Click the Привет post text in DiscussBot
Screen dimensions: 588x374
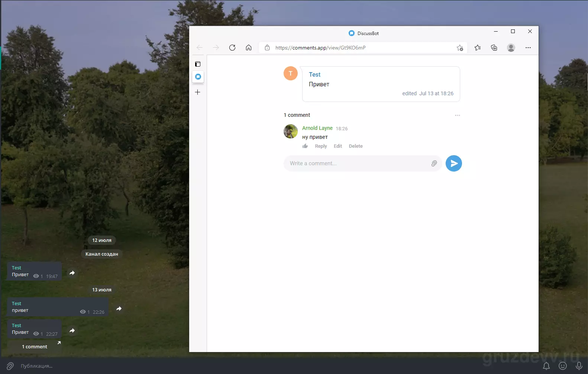[319, 84]
